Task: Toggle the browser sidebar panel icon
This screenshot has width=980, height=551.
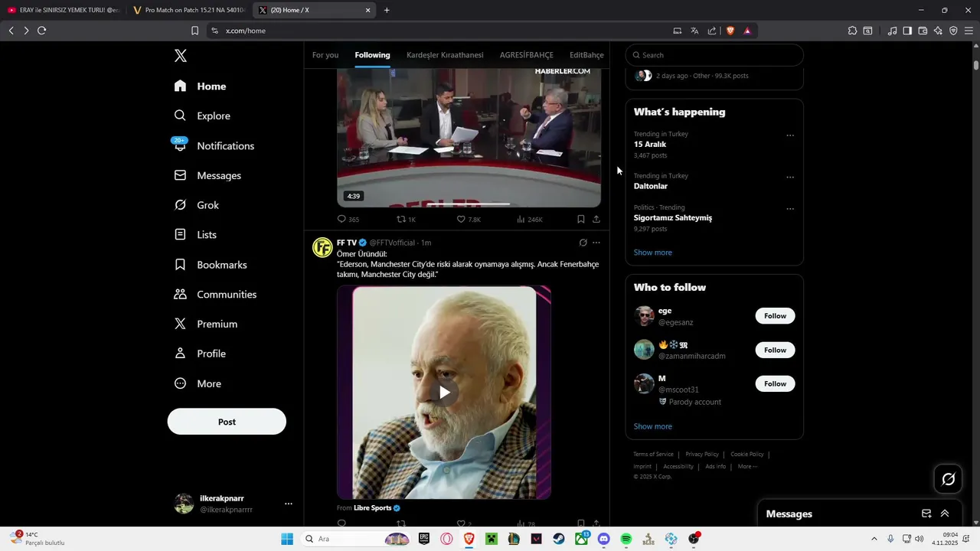Action: click(x=907, y=31)
